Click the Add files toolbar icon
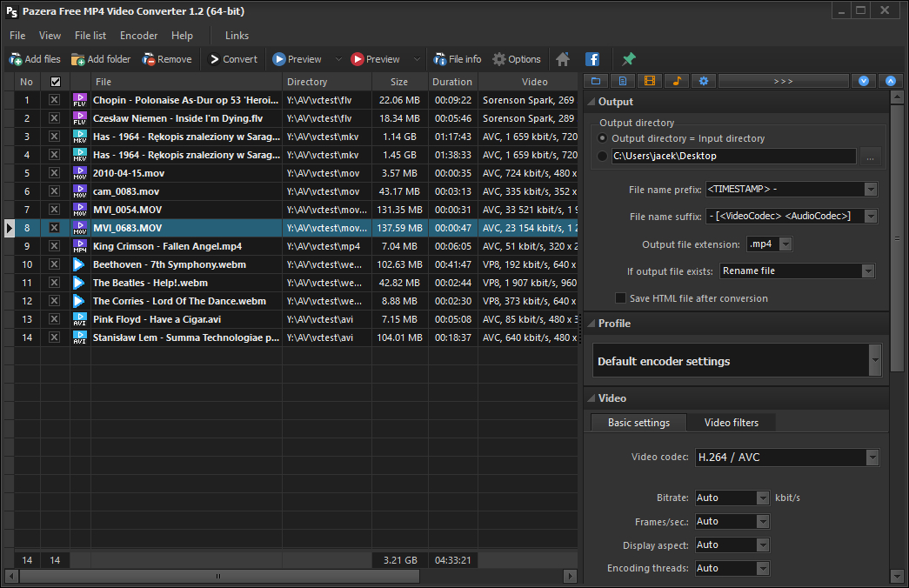Screen dimensions: 909x588 coord(16,59)
